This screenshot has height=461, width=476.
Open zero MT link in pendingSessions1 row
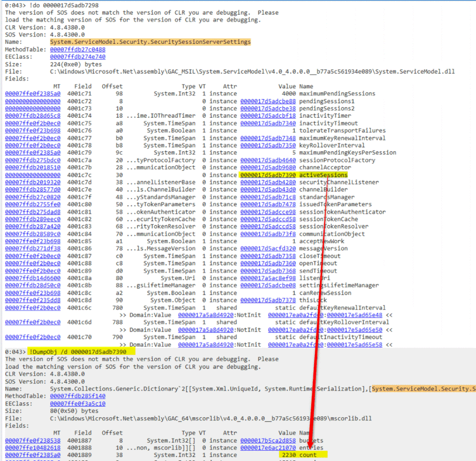pos(32,101)
